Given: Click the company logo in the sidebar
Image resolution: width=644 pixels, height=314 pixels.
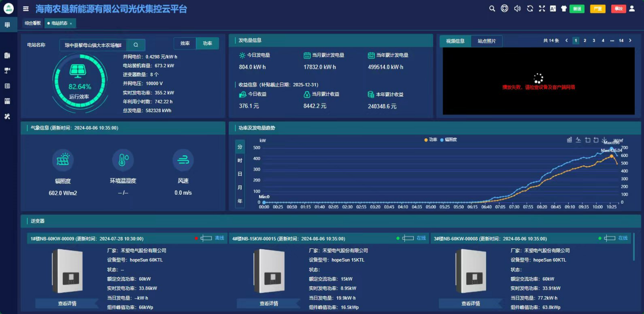Looking at the screenshot, I should [x=8, y=8].
